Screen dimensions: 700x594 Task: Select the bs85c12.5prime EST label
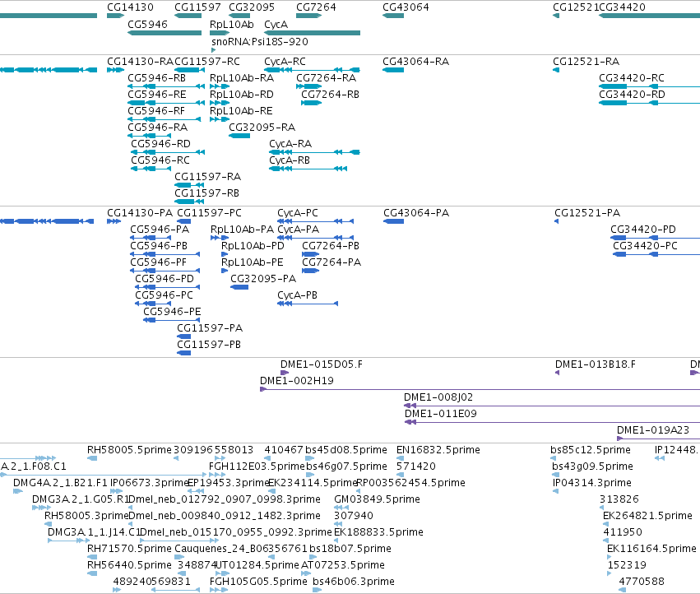591,450
